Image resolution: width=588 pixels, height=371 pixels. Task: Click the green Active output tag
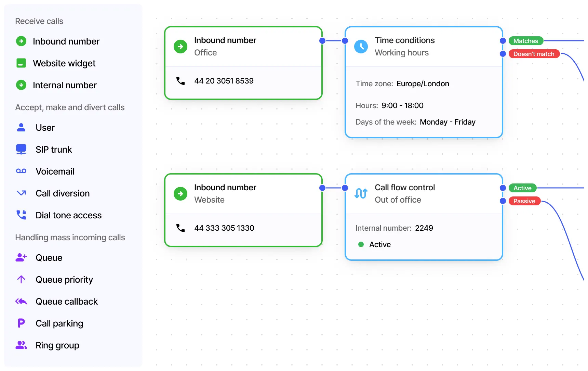click(522, 188)
